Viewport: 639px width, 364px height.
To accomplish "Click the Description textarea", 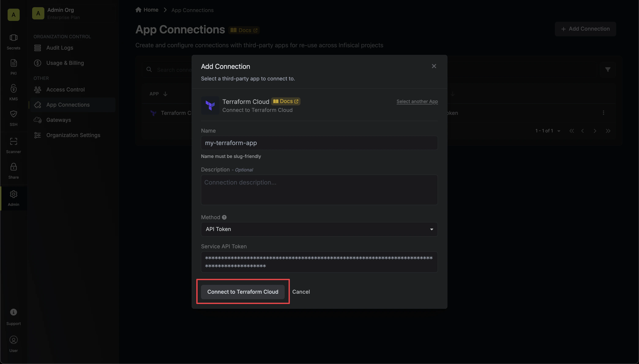I will click(x=319, y=190).
